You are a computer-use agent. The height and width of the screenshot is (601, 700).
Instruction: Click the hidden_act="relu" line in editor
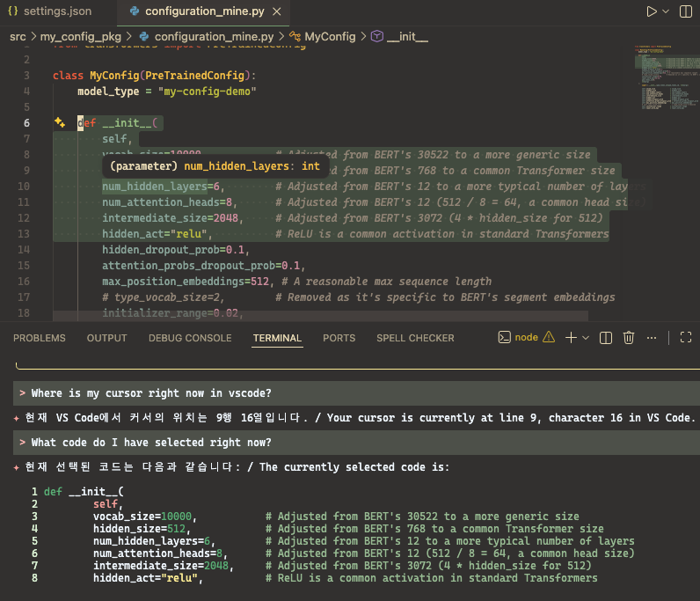[x=157, y=234]
